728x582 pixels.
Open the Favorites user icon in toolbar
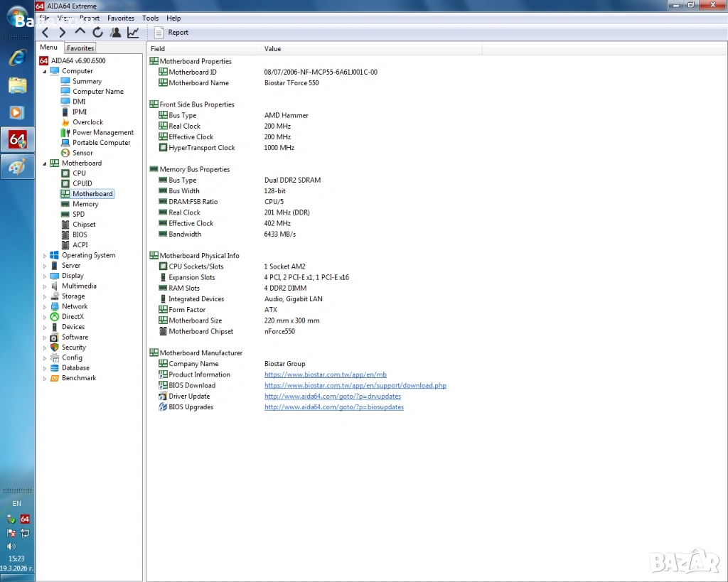click(x=115, y=32)
